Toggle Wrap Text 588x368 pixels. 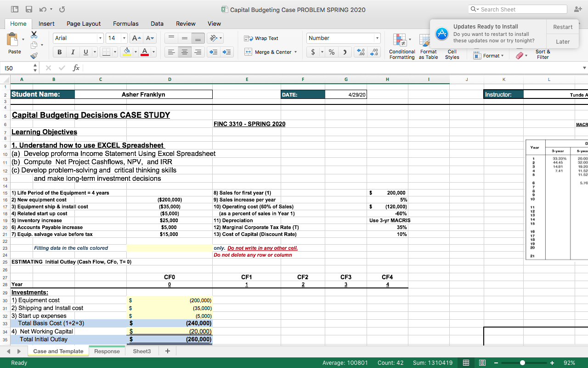pos(261,38)
